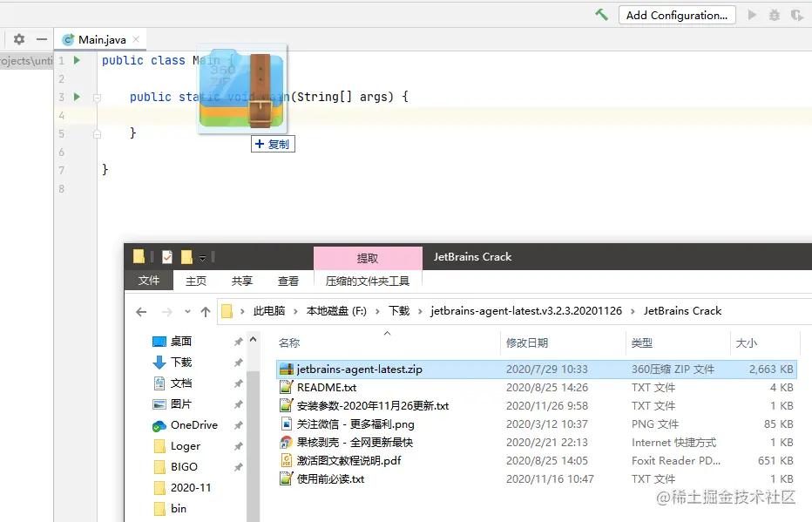Click the pin icon next to OneDrive

coord(238,425)
